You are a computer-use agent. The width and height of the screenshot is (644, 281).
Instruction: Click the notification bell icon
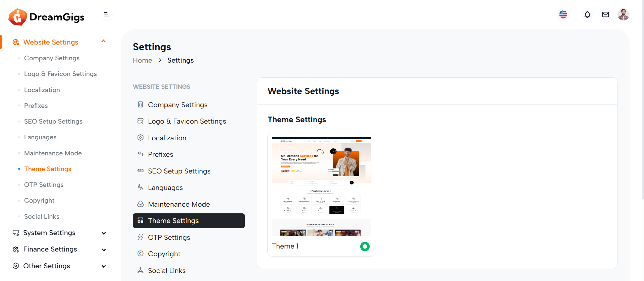click(x=587, y=15)
